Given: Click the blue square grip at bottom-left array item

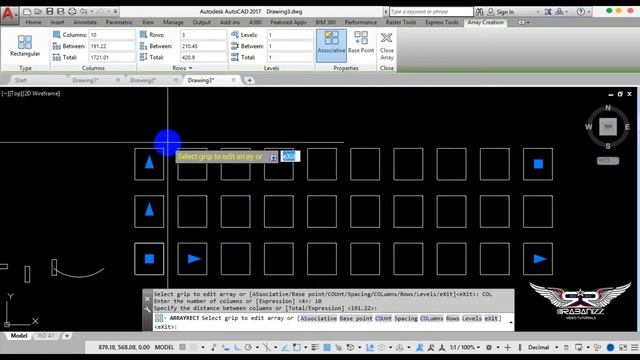Looking at the screenshot, I should pos(149,259).
